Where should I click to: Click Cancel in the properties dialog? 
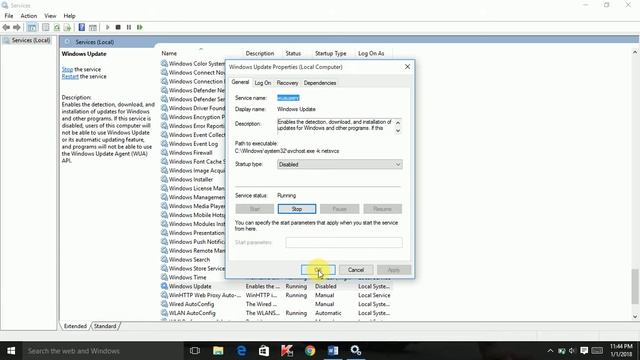(x=356, y=270)
